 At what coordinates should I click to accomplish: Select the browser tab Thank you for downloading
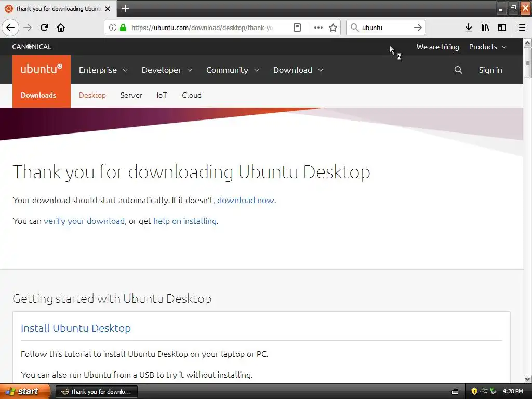(58, 9)
